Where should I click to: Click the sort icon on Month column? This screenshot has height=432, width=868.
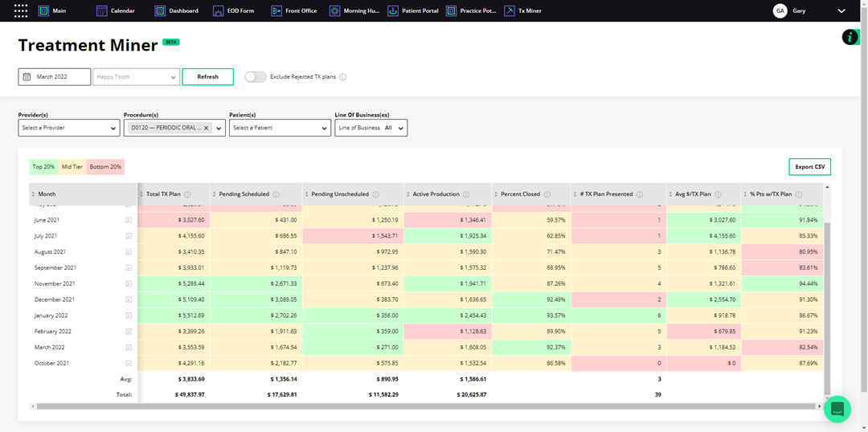33,194
